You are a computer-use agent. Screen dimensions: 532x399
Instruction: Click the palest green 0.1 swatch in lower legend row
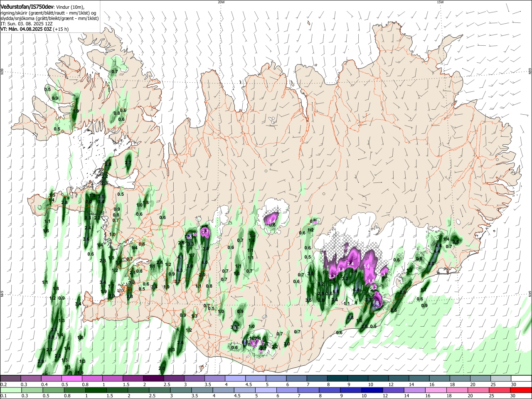coord(10,390)
